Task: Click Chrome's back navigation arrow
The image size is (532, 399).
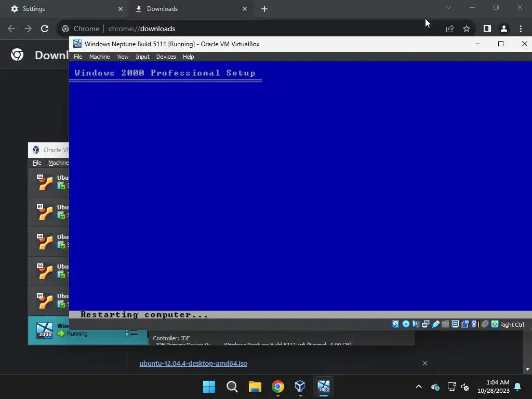Action: pyautogui.click(x=11, y=29)
